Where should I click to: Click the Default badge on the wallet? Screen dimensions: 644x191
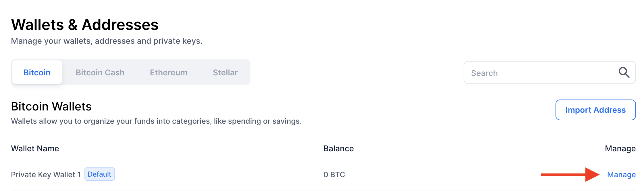[x=99, y=174]
